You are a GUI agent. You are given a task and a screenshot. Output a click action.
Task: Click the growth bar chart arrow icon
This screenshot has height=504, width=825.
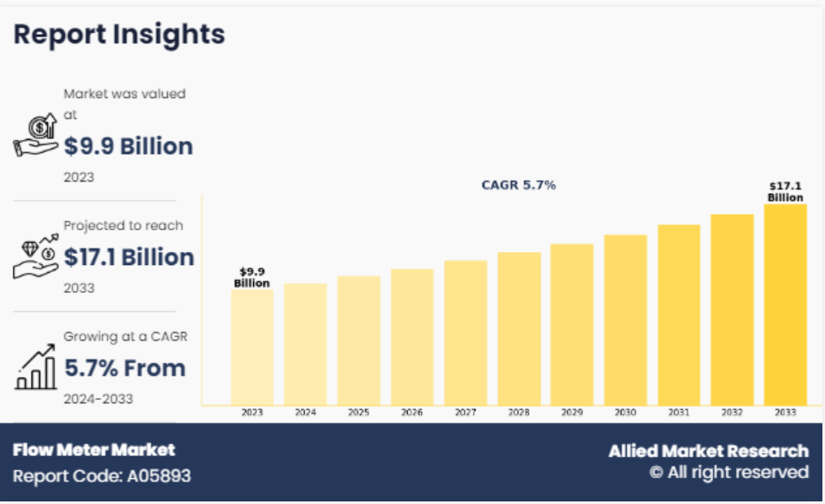pyautogui.click(x=36, y=367)
